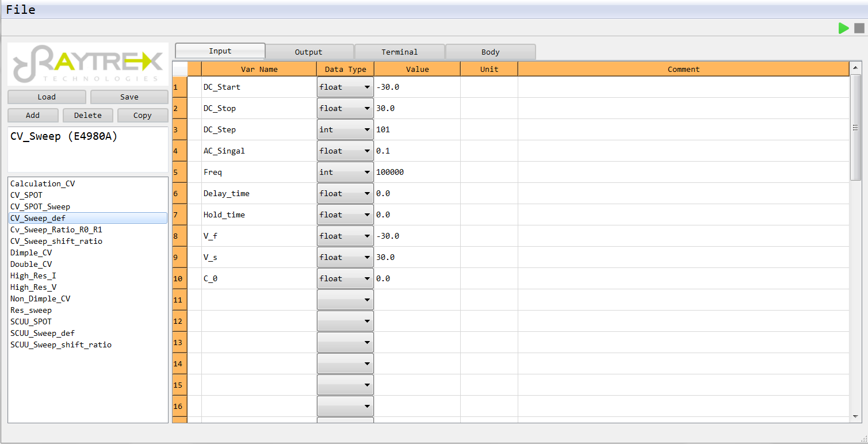Screen dimensions: 868x444
Task: Click the C_0 variable name cell
Action: tap(259, 278)
